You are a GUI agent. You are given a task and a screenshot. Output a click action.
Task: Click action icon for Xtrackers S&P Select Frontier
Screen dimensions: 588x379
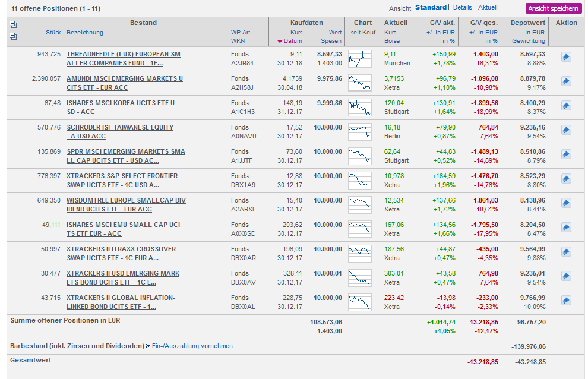[x=566, y=179]
